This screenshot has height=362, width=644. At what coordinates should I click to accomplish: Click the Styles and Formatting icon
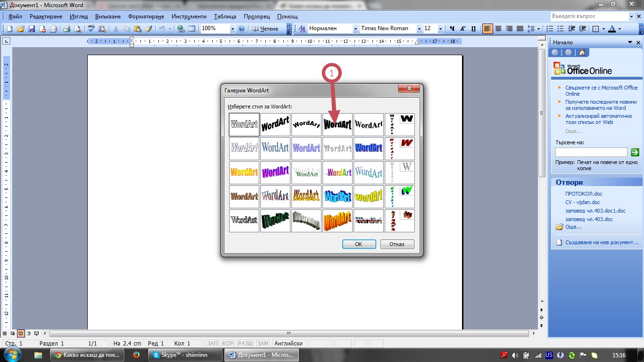click(302, 29)
